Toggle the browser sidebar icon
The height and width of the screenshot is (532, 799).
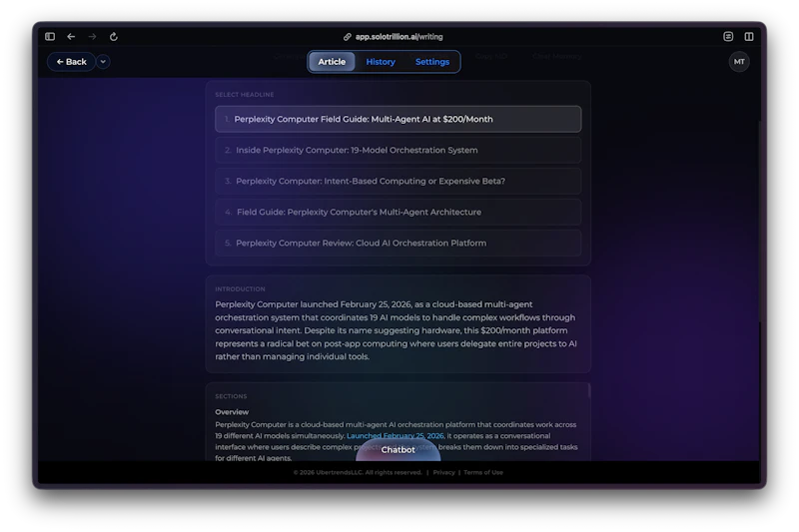click(x=50, y=37)
